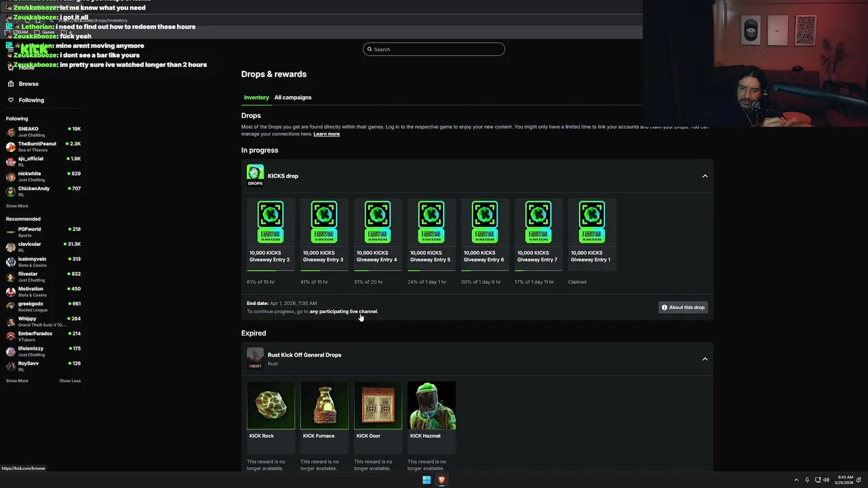Click the KICK Door reward image
The image size is (868, 488).
click(x=378, y=405)
